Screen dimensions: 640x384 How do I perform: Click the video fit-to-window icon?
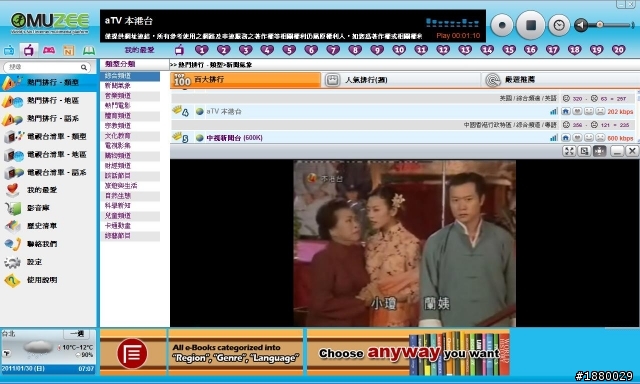[x=599, y=151]
